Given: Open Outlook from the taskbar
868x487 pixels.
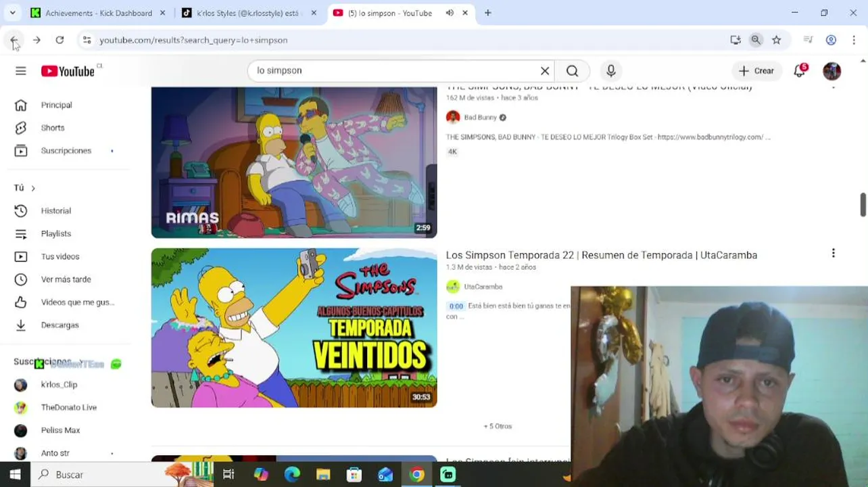Looking at the screenshot, I should pos(385,475).
